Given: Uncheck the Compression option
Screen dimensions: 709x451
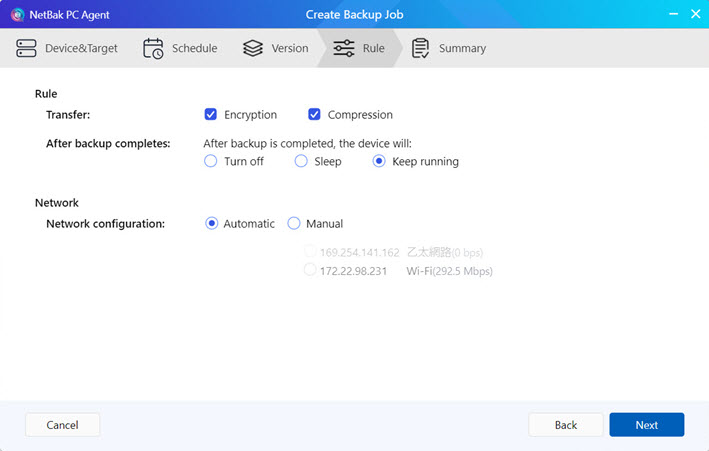Looking at the screenshot, I should tap(315, 115).
